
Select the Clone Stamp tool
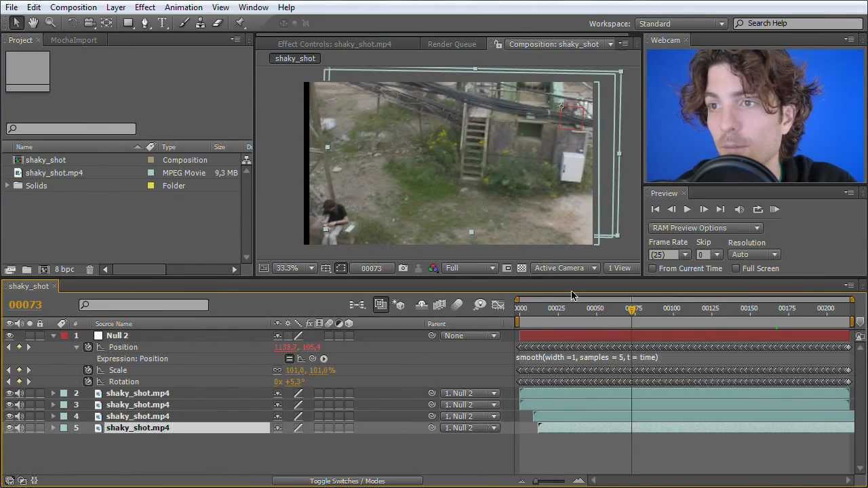[x=201, y=23]
